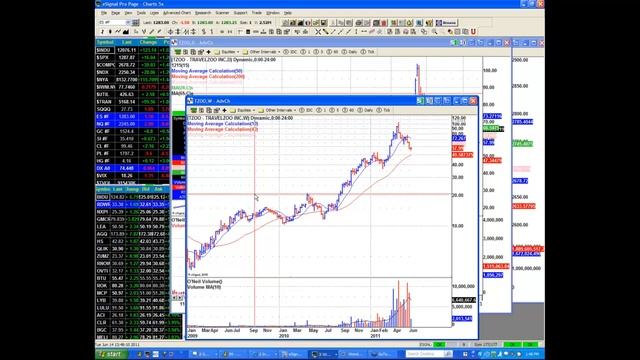This screenshot has width=640, height=360.
Task: Switch TZOO,W chart to IDC interval
Action: click(x=306, y=110)
